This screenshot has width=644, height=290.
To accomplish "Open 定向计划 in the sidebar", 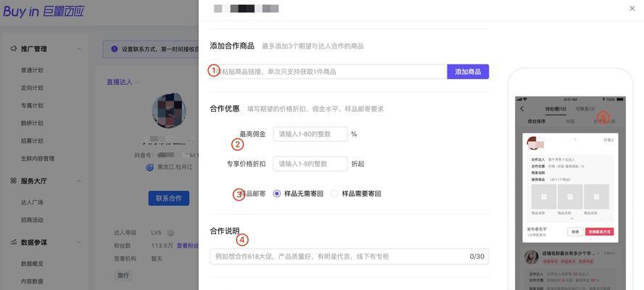I will [32, 88].
